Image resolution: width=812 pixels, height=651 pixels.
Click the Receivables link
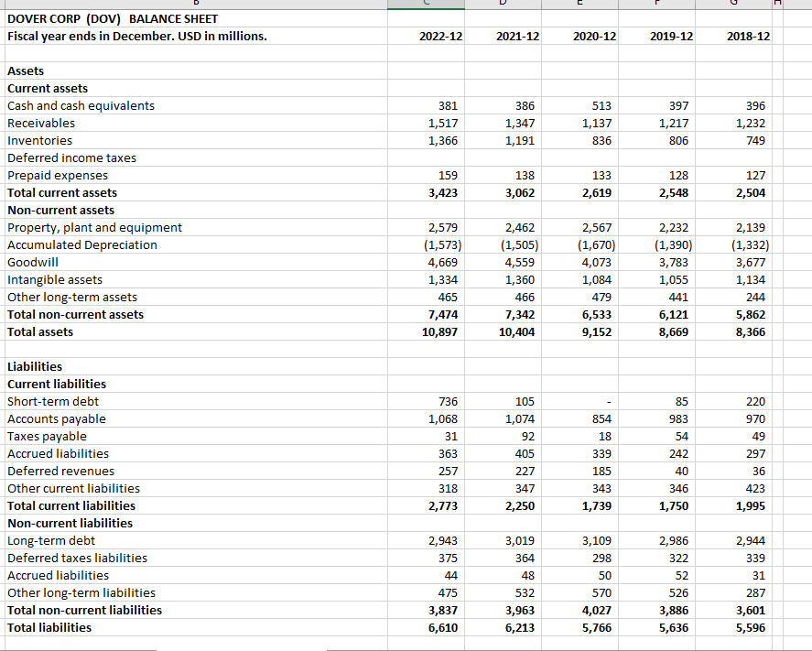tap(41, 123)
